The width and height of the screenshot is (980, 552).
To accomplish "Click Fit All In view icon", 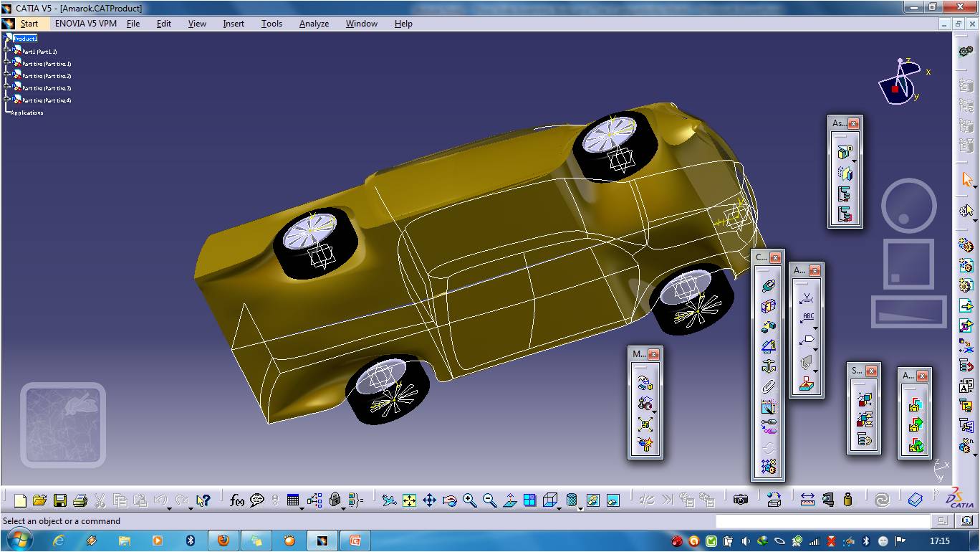I will 409,500.
